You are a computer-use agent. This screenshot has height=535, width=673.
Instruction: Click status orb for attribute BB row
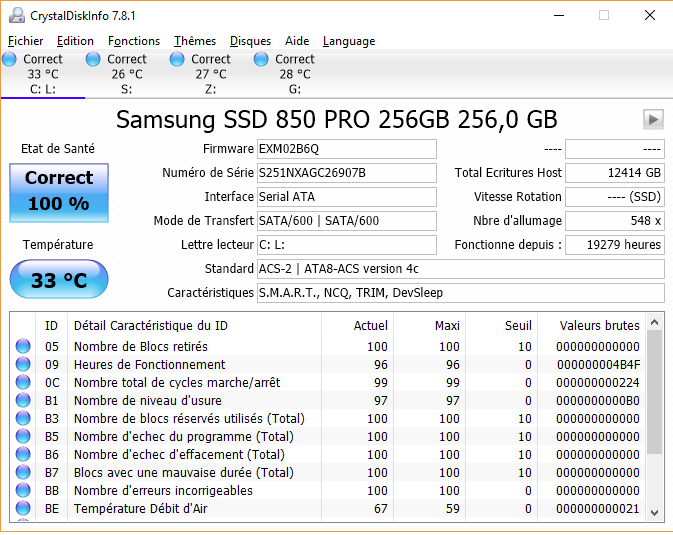click(23, 491)
